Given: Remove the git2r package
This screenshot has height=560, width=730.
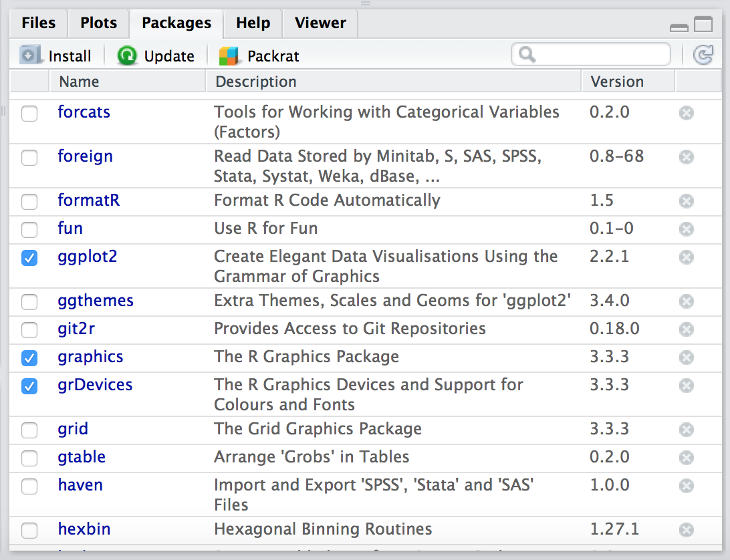Looking at the screenshot, I should (x=687, y=329).
